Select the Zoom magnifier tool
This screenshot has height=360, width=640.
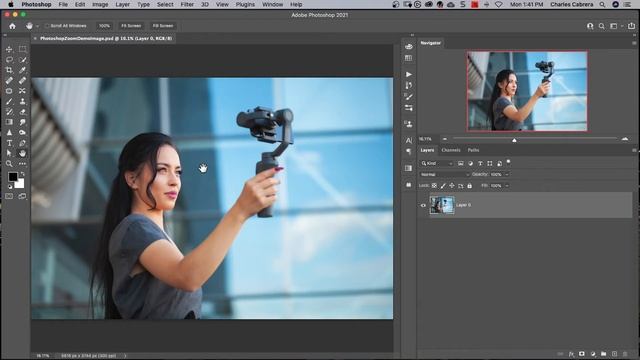click(x=9, y=164)
